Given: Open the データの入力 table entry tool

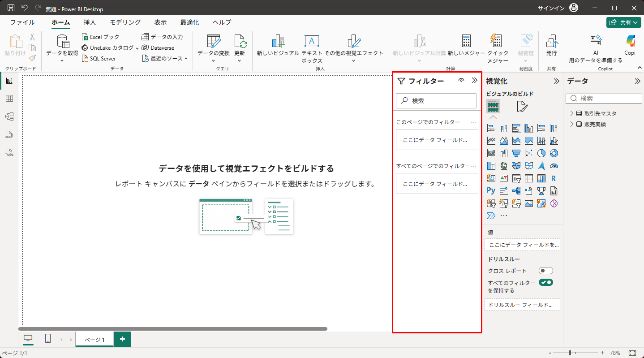Looking at the screenshot, I should tap(162, 37).
